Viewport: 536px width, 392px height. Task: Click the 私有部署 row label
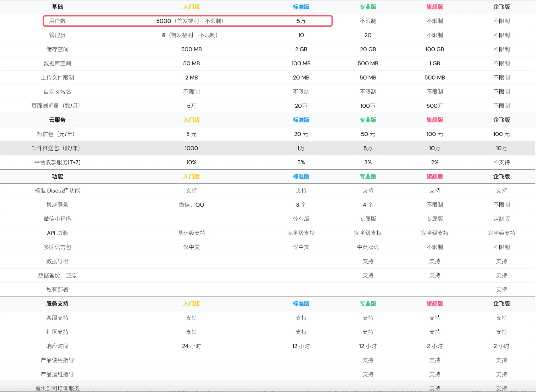57,289
